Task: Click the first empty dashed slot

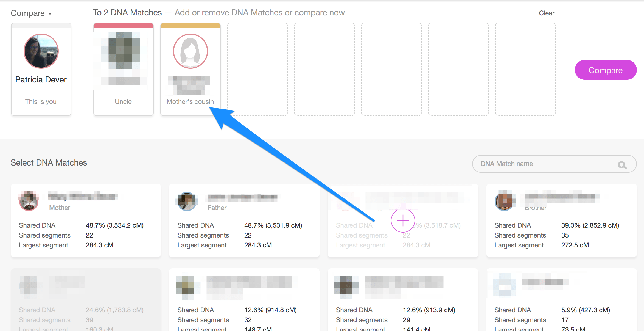Action: tap(257, 69)
